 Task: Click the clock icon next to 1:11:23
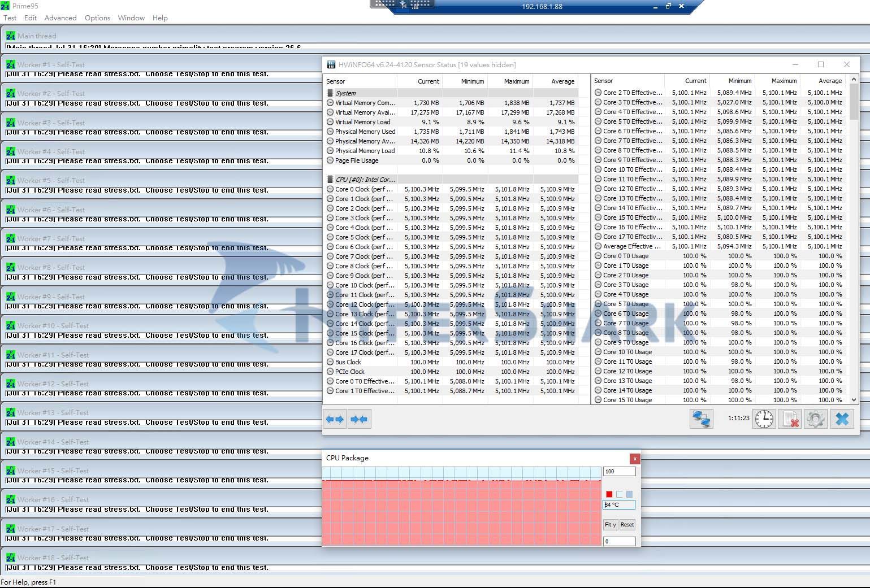point(764,419)
